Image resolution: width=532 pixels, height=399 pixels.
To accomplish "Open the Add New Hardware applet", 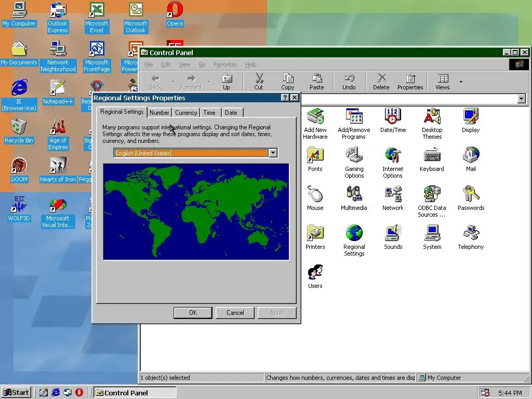I will point(315,124).
